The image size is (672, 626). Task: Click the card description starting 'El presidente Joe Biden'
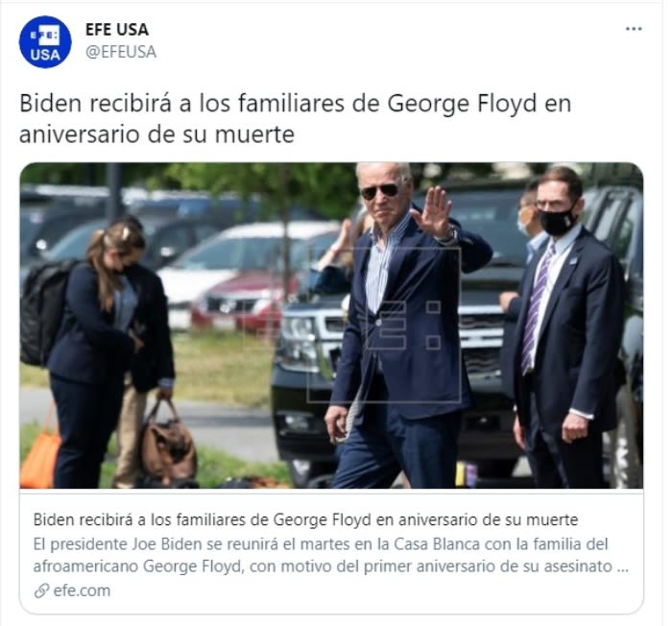pyautogui.click(x=331, y=555)
